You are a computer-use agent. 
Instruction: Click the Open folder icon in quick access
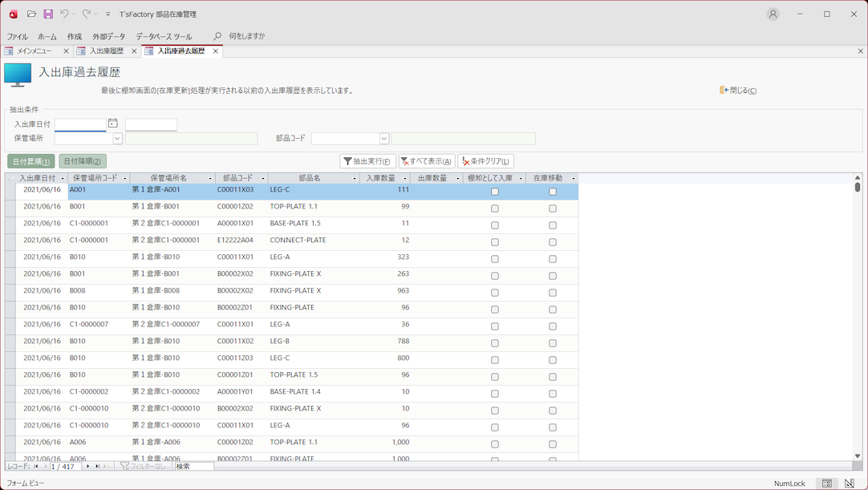click(x=31, y=14)
